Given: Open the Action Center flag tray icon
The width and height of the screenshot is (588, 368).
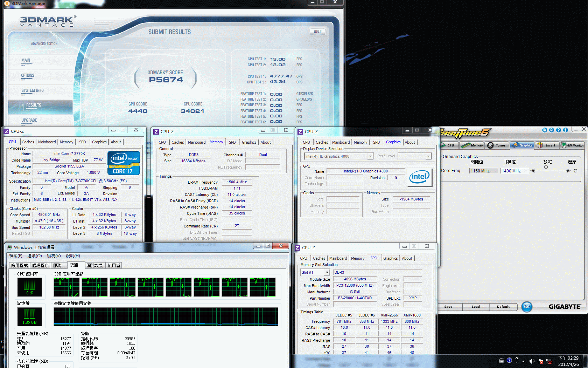Looking at the screenshot, I should tap(540, 361).
